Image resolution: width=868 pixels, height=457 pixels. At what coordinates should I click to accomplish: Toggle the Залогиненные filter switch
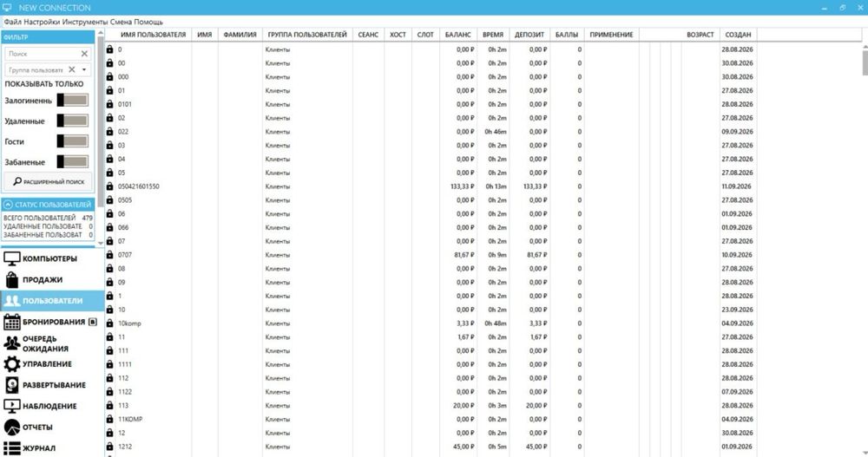73,100
